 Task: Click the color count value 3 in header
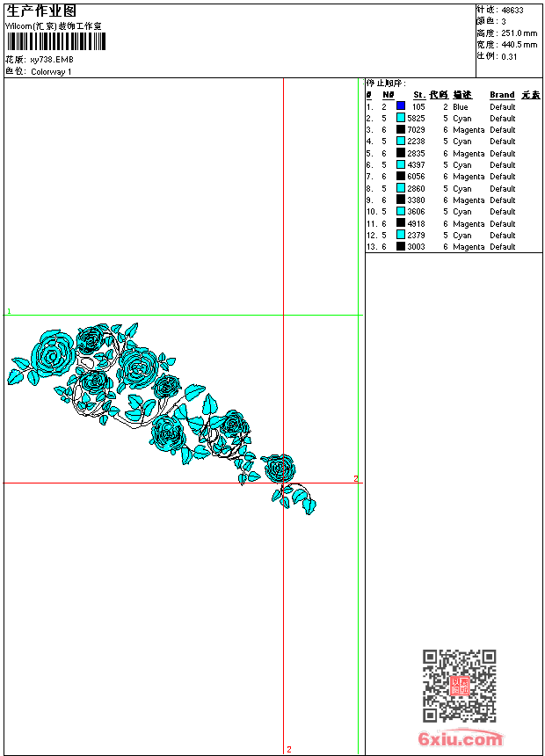(x=504, y=22)
